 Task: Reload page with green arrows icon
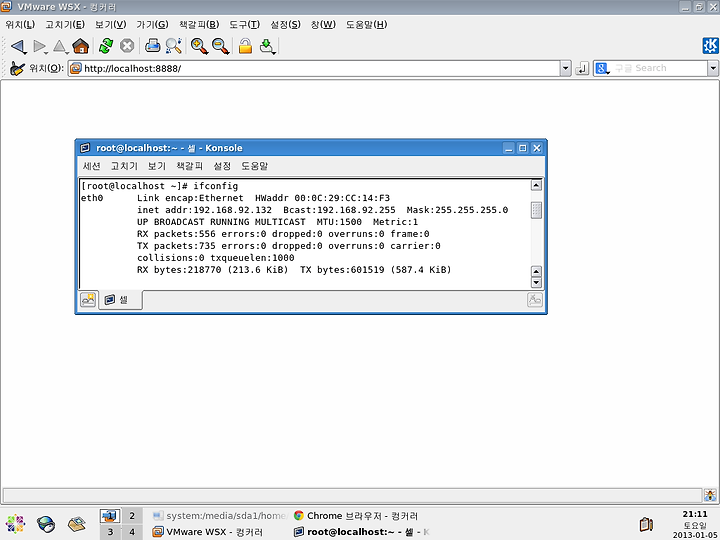[106, 46]
